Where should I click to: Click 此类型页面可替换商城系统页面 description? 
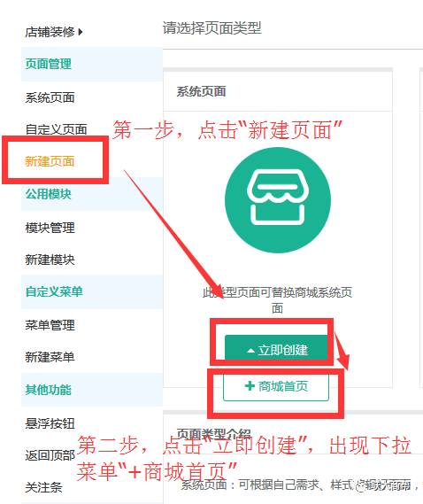pyautogui.click(x=277, y=300)
